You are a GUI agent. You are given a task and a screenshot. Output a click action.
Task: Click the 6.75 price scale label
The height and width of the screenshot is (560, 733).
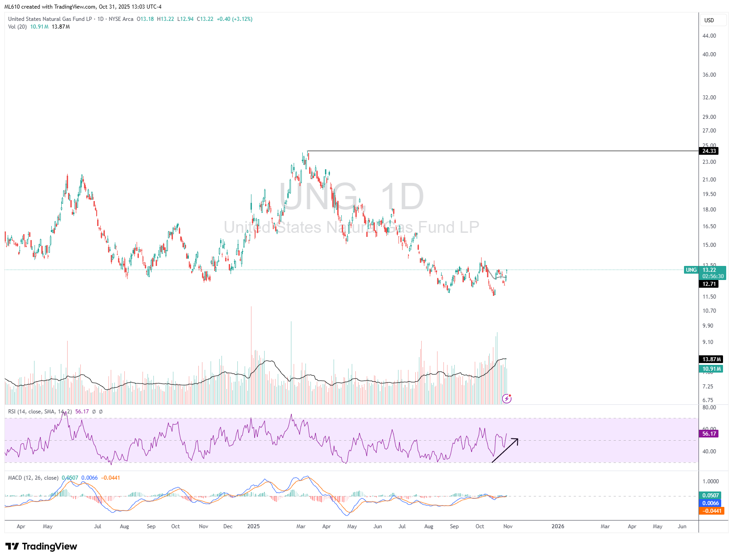[708, 400]
